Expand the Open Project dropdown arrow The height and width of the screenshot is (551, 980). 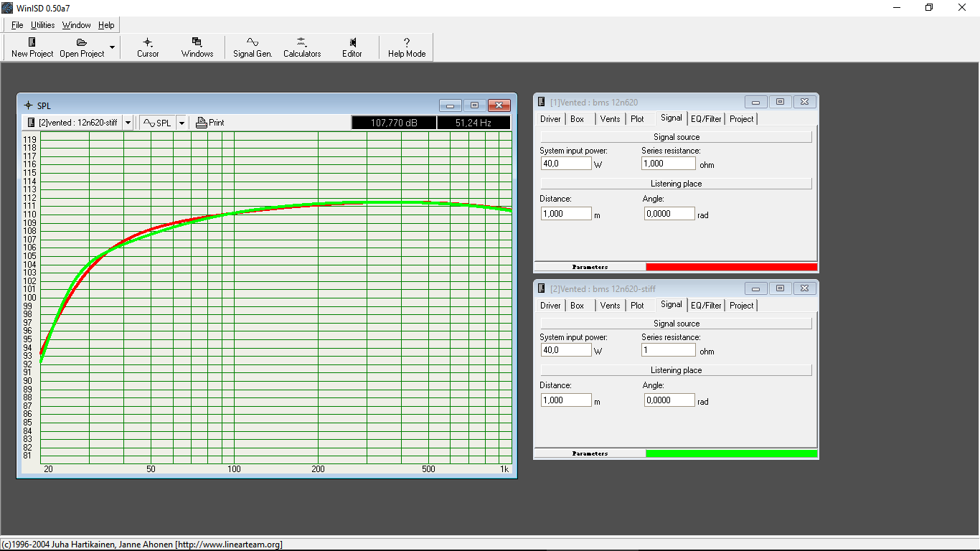click(112, 47)
